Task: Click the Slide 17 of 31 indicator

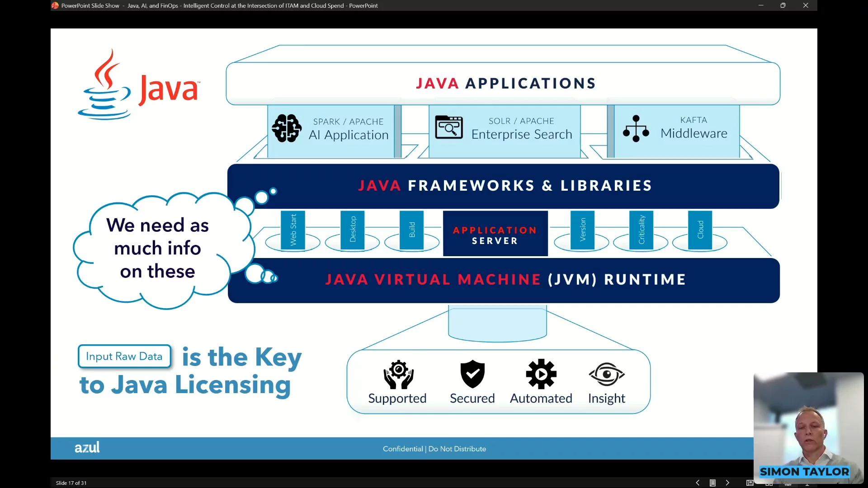Action: pyautogui.click(x=71, y=483)
